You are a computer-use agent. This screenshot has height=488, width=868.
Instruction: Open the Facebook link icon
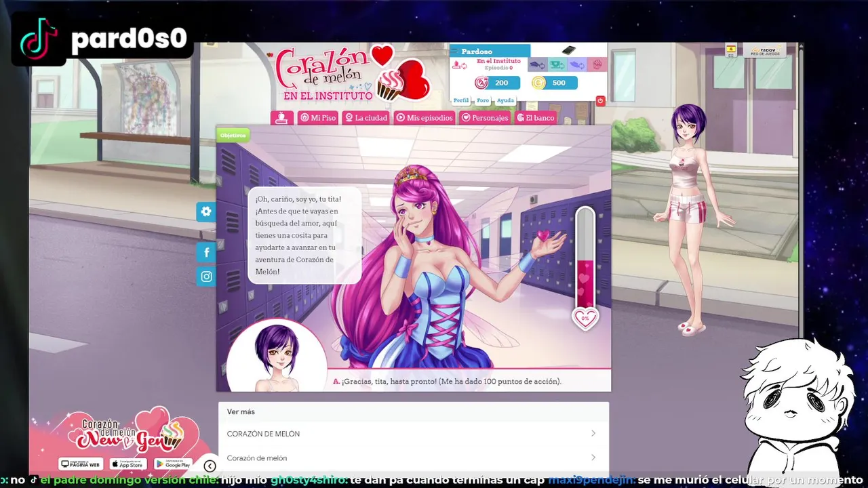pyautogui.click(x=206, y=253)
